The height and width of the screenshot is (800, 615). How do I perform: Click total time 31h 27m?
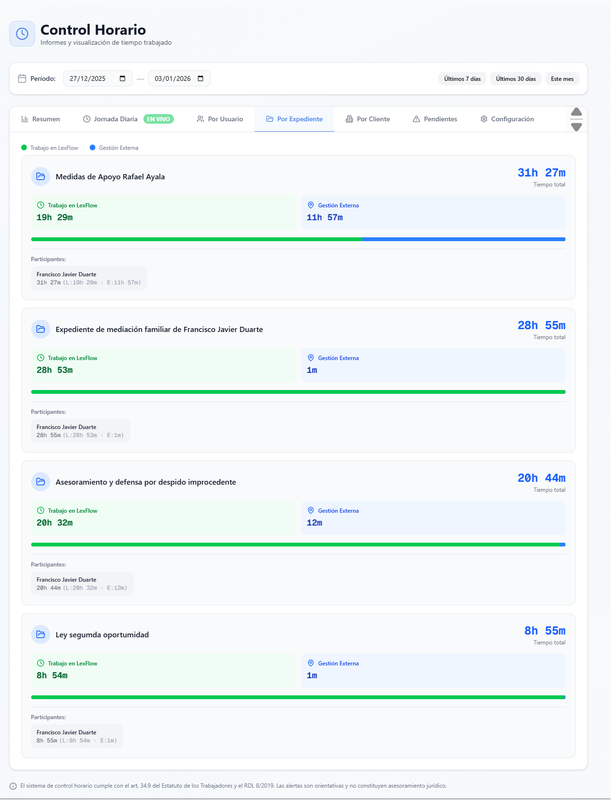click(x=542, y=172)
